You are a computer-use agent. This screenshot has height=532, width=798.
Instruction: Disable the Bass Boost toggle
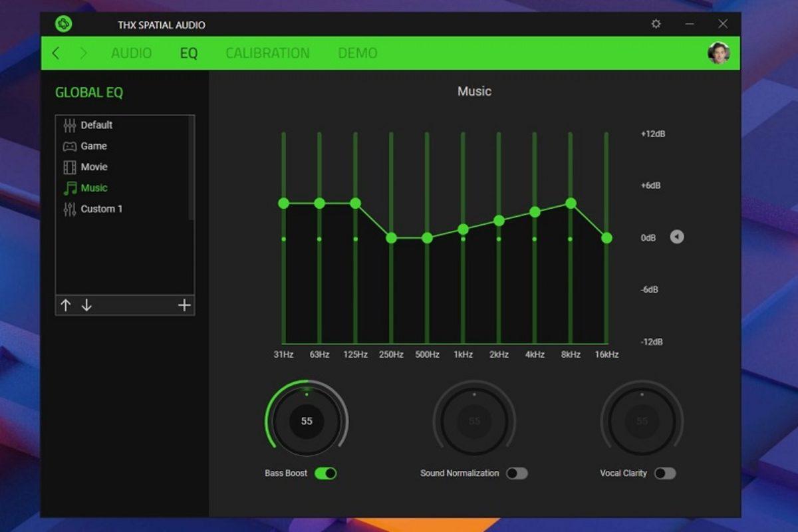coord(325,473)
